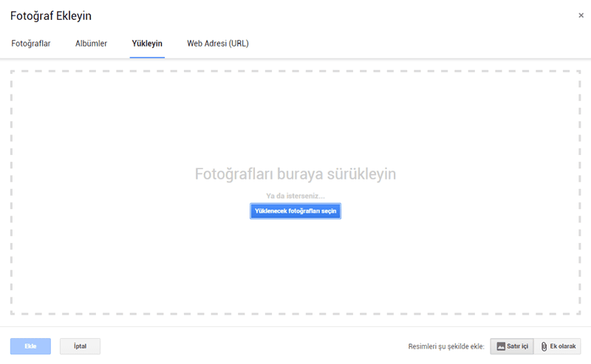This screenshot has height=364, width=591.
Task: Click the blue underline beneath Yükleyin
Action: (147, 57)
